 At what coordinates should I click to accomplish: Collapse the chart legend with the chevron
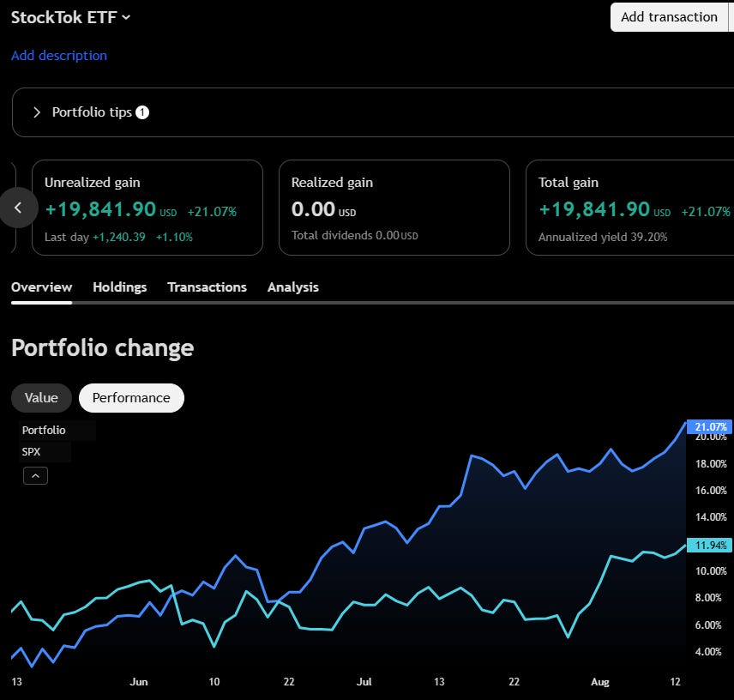(35, 476)
